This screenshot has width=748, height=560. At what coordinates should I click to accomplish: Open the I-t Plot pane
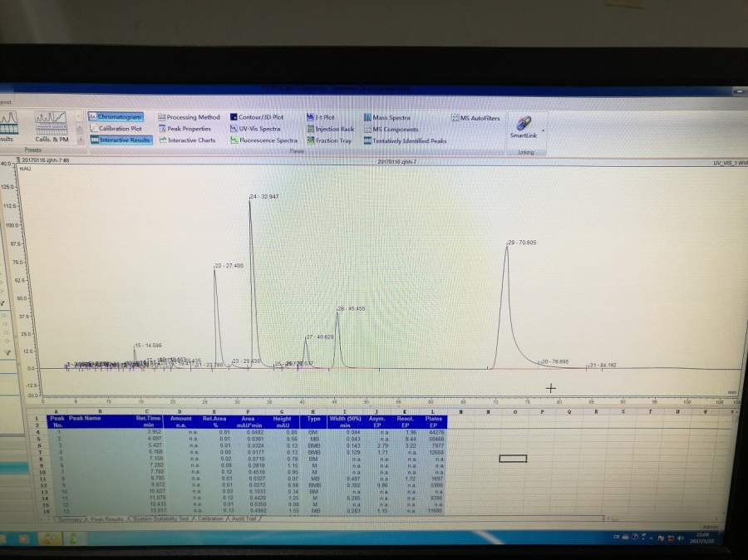pyautogui.click(x=321, y=117)
